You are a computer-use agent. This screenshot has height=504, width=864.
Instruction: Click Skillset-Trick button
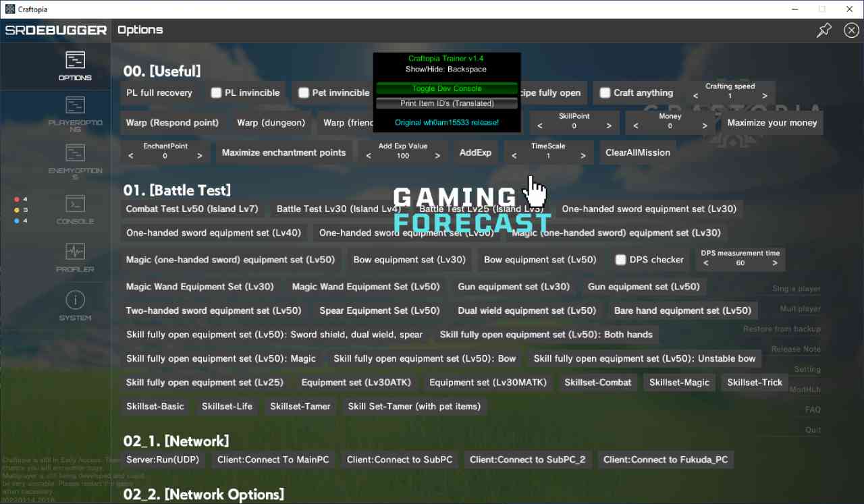point(755,383)
